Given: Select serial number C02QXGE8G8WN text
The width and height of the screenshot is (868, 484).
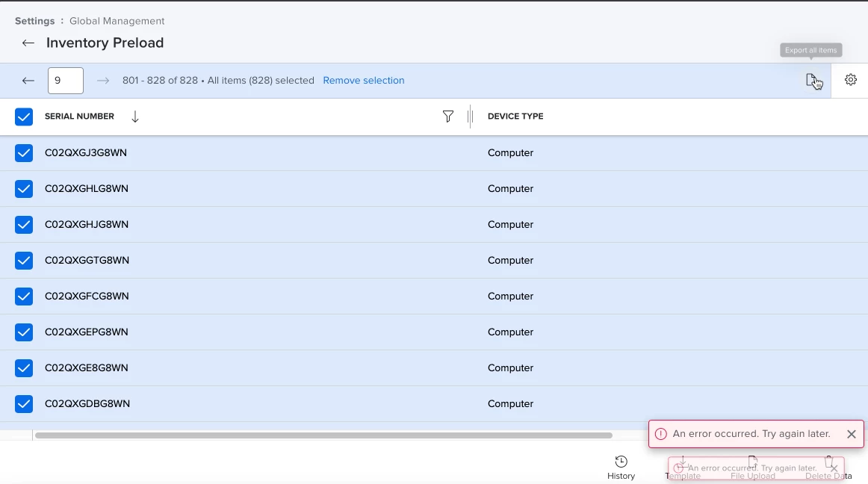Looking at the screenshot, I should (87, 368).
